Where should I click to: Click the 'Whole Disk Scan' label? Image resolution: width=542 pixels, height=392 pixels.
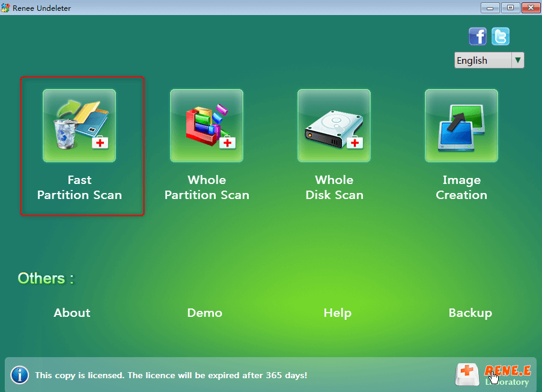(334, 188)
